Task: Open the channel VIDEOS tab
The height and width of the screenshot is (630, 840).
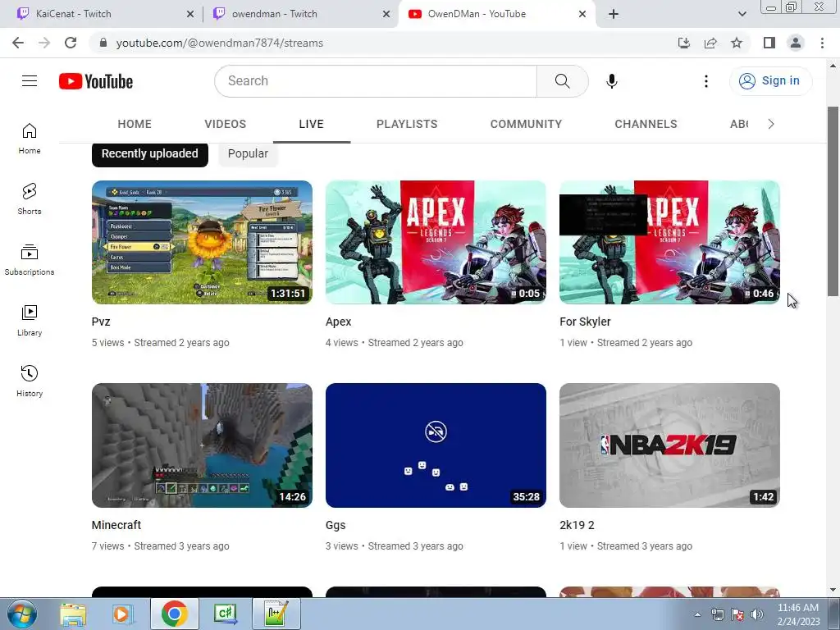Action: [225, 125]
